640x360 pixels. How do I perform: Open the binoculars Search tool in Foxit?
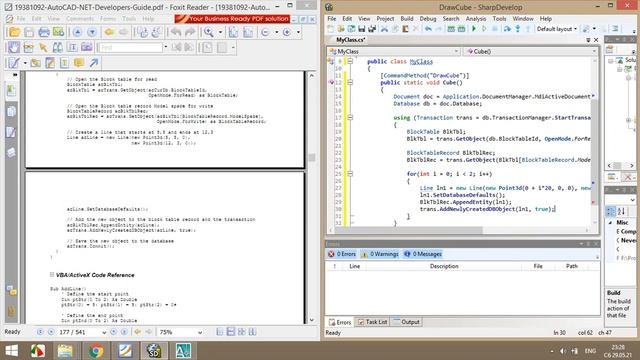click(x=58, y=47)
